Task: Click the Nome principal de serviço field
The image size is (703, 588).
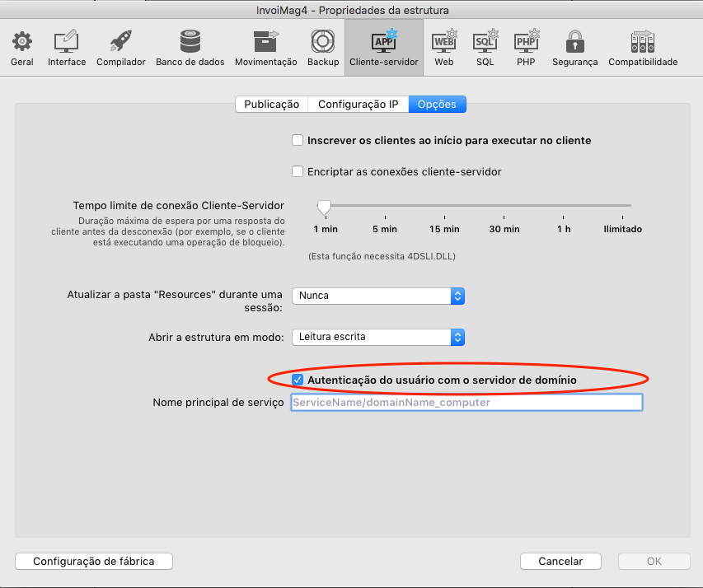Action: pyautogui.click(x=466, y=403)
